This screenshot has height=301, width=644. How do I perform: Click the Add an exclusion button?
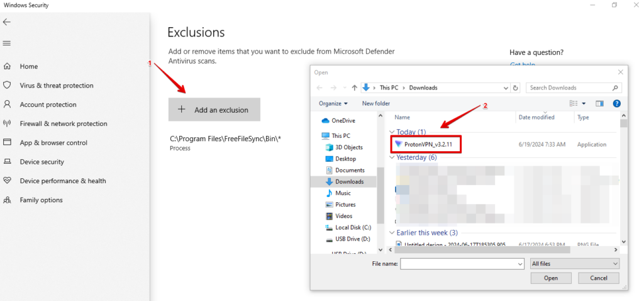click(x=214, y=110)
